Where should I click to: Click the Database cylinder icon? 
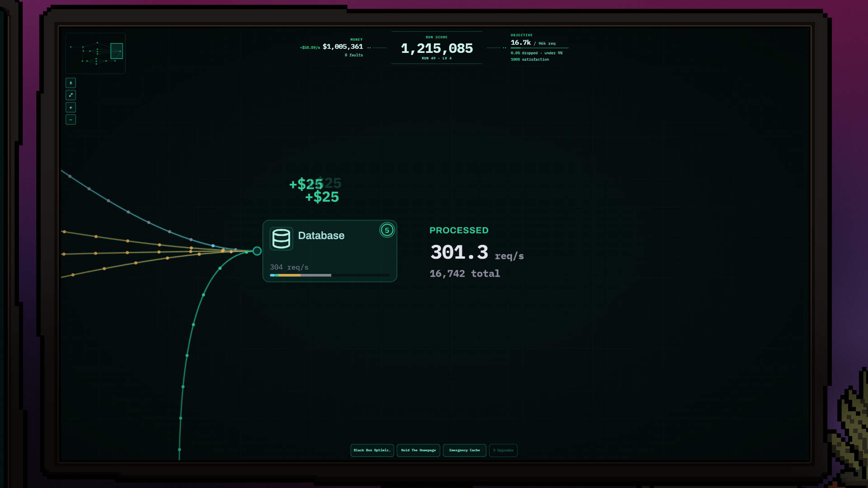point(281,239)
